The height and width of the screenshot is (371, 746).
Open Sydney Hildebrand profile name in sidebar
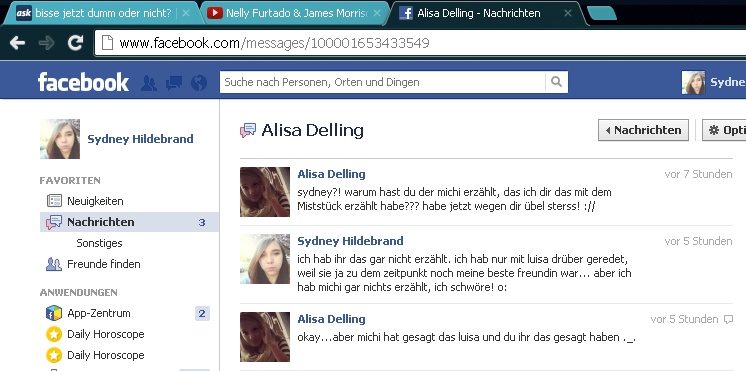point(140,139)
